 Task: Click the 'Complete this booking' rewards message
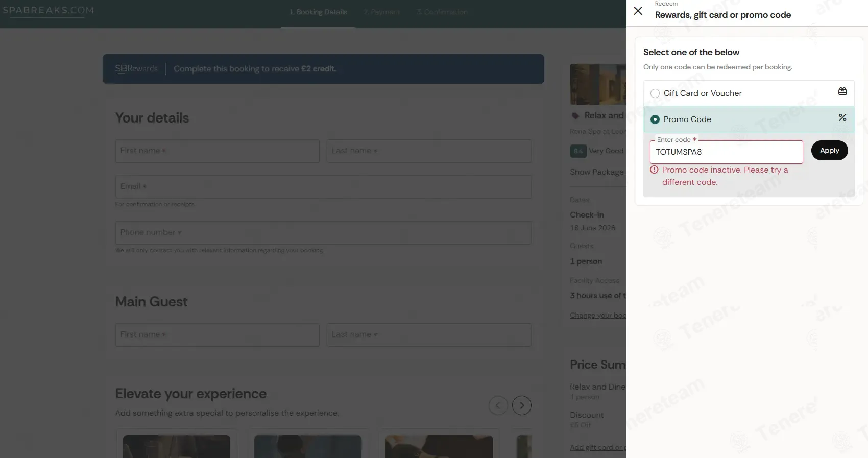click(255, 69)
